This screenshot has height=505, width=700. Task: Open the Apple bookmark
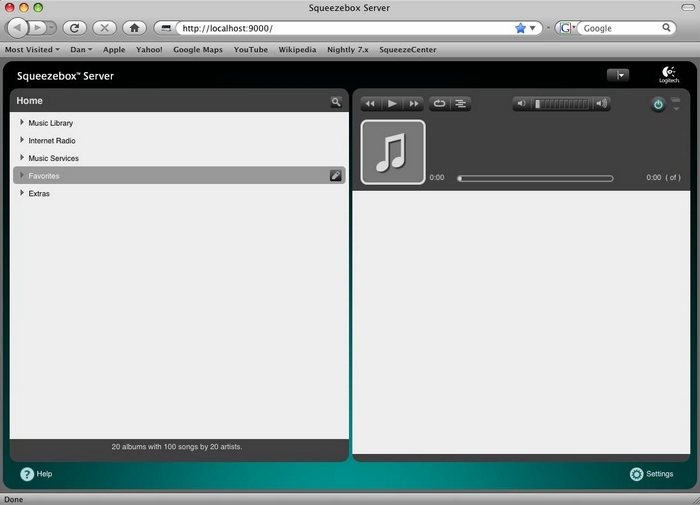click(x=114, y=50)
